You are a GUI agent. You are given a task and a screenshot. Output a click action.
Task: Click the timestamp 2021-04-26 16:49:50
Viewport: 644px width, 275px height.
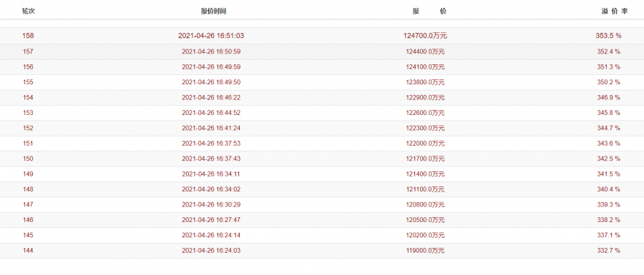tap(211, 82)
